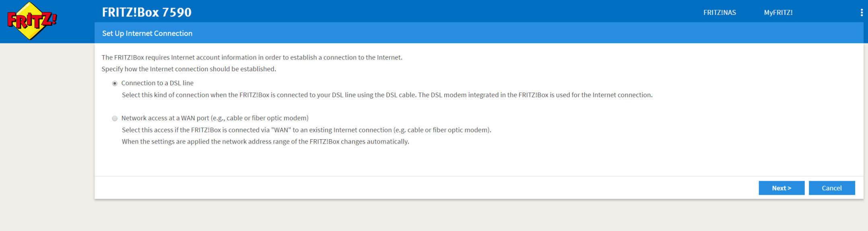Open the three-dot overflow menu

click(x=862, y=12)
